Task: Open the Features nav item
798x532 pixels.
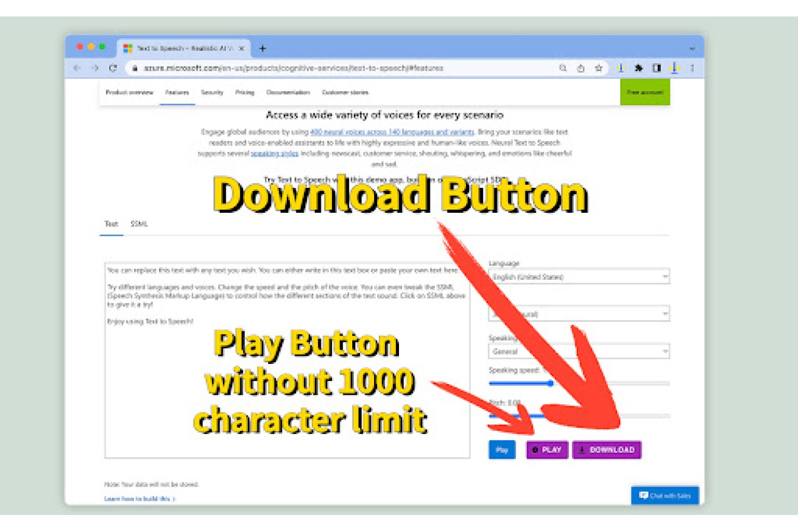Action: pyautogui.click(x=177, y=93)
